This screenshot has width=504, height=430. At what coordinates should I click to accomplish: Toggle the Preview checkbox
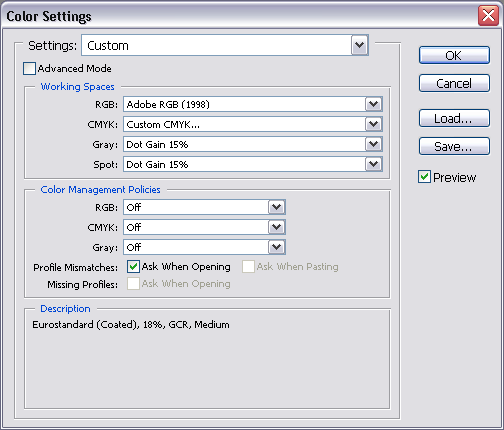(424, 177)
